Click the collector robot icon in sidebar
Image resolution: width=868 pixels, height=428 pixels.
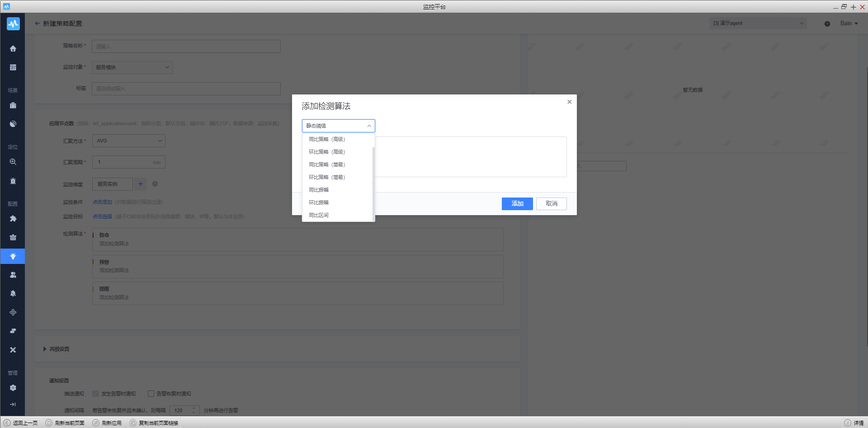point(13,237)
